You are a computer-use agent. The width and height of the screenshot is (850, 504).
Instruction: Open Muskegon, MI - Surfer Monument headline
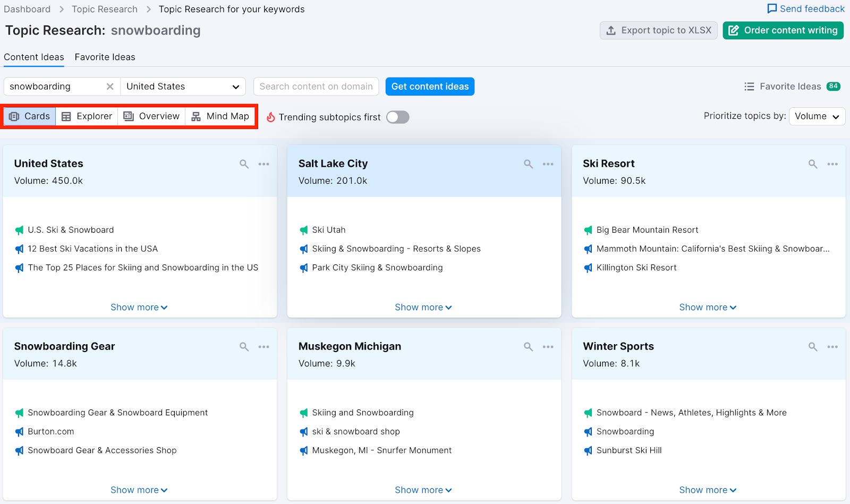(x=382, y=450)
